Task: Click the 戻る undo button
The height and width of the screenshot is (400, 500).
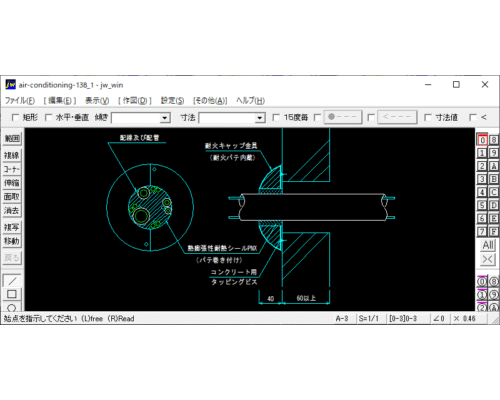Action: click(12, 258)
